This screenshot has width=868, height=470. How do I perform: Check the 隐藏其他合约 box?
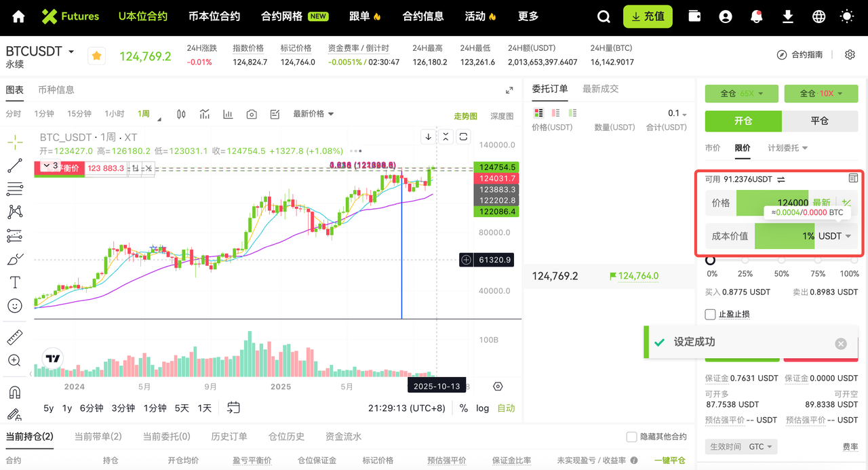pos(632,437)
